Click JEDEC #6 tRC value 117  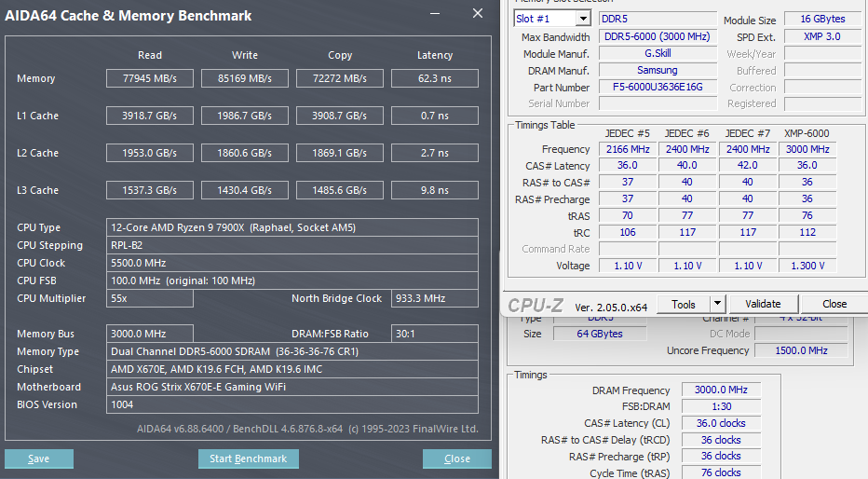[687, 233]
